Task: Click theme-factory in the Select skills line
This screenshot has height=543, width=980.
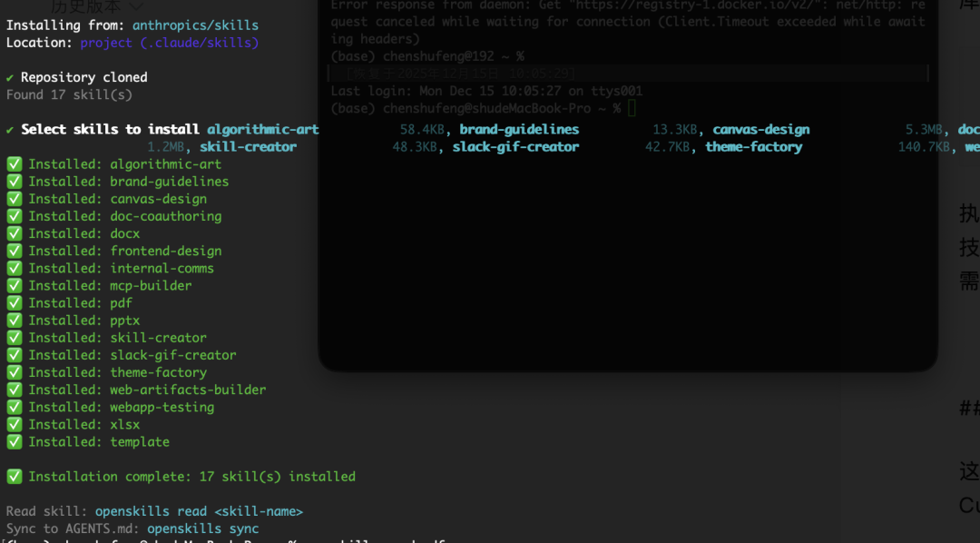Action: coord(754,147)
